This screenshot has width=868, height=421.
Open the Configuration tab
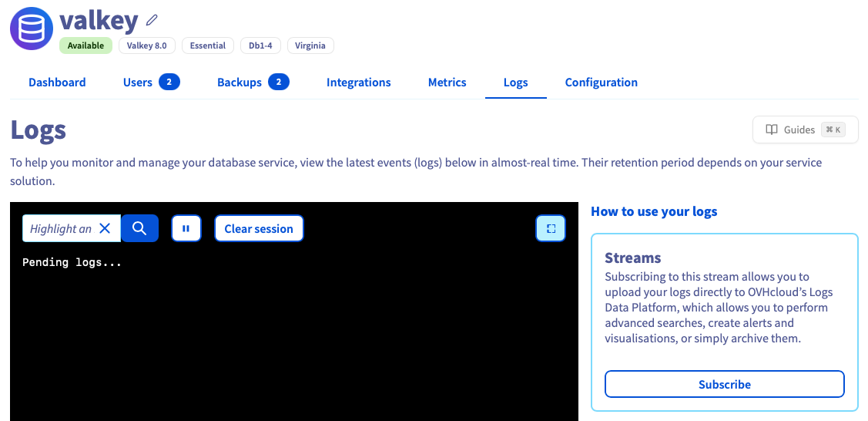pos(602,82)
